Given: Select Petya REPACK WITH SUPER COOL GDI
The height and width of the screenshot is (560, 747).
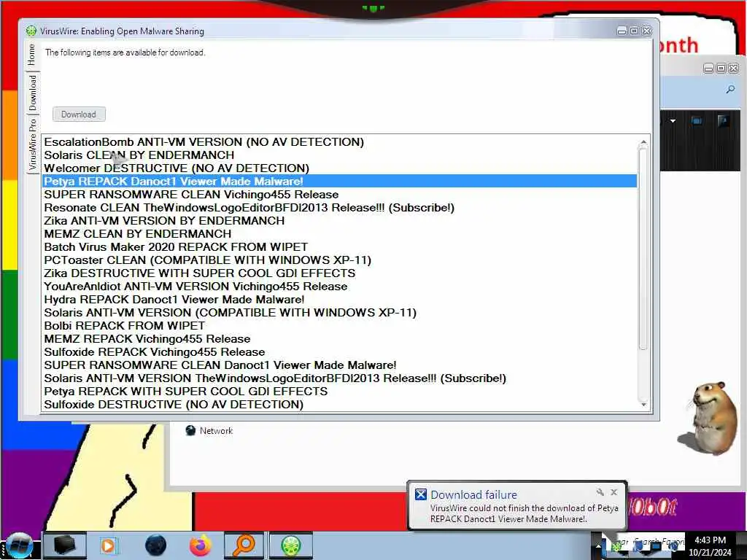Looking at the screenshot, I should [x=340, y=392].
